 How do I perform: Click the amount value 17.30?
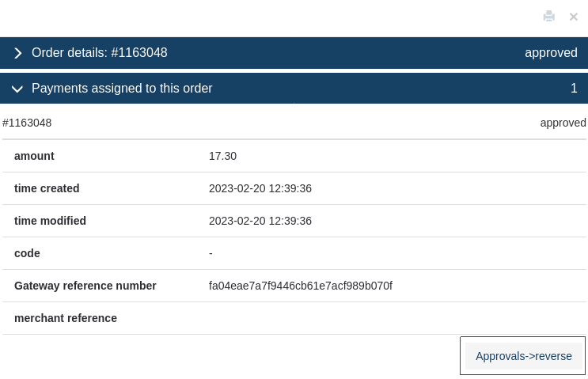point(222,156)
